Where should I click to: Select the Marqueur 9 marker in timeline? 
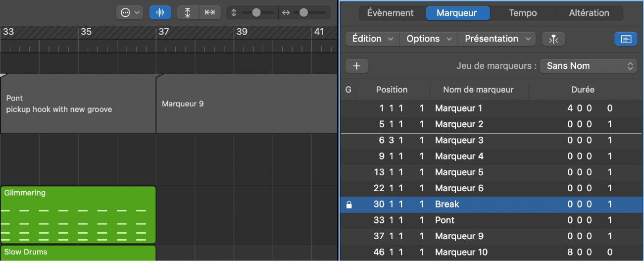click(x=246, y=104)
